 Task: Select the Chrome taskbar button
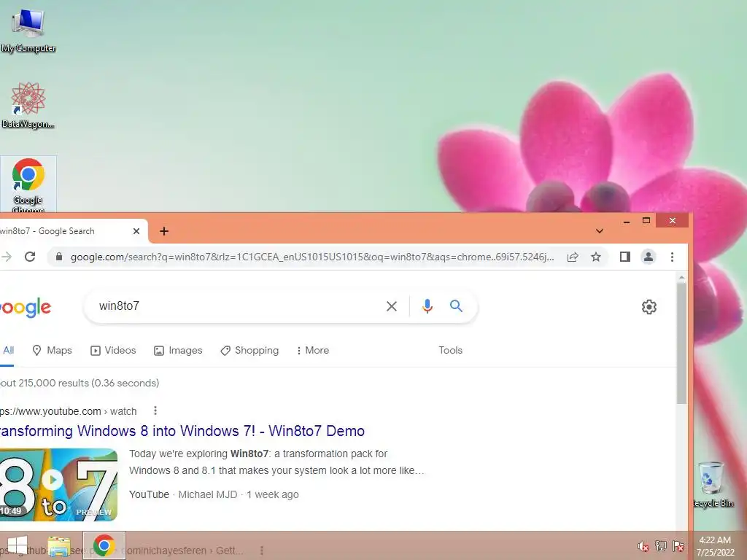104,545
